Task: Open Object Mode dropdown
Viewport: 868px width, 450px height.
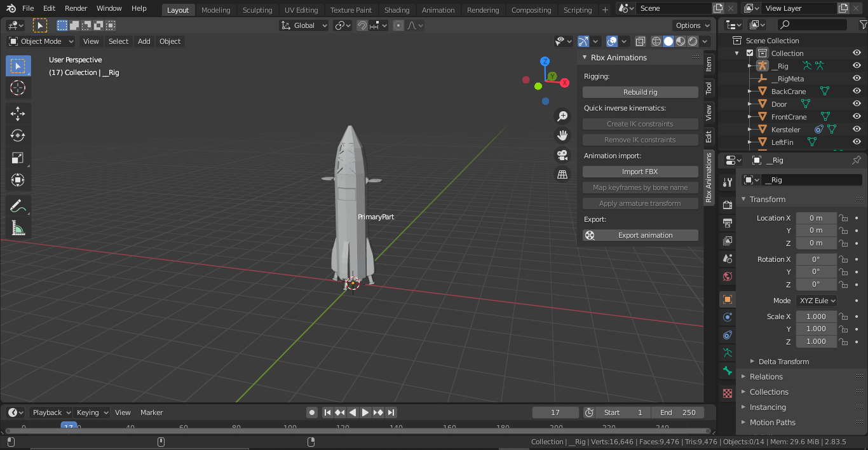Action: pyautogui.click(x=41, y=41)
